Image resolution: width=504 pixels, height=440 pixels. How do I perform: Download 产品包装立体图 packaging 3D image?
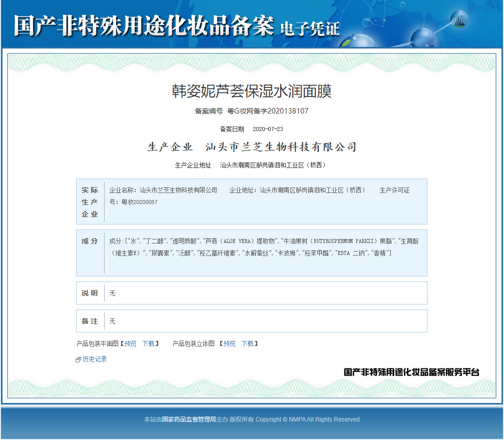248,343
